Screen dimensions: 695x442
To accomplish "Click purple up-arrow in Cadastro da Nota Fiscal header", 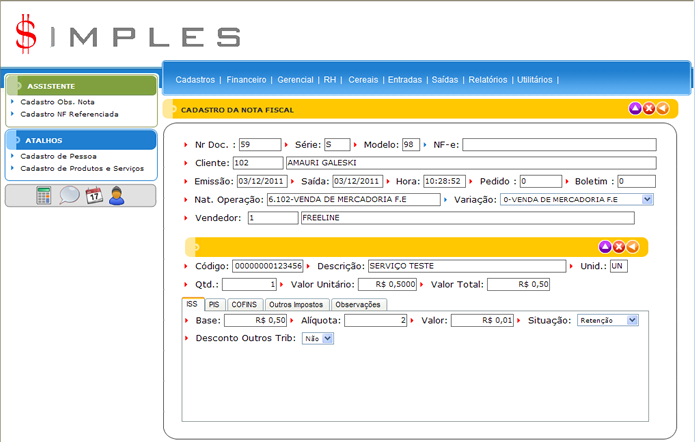I will (x=635, y=108).
